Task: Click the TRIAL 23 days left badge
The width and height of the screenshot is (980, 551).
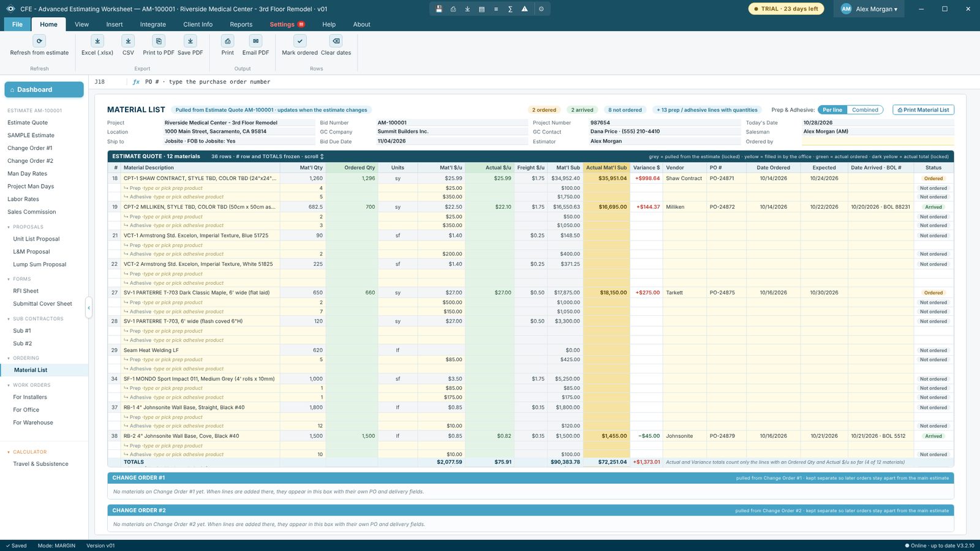Action: click(786, 9)
